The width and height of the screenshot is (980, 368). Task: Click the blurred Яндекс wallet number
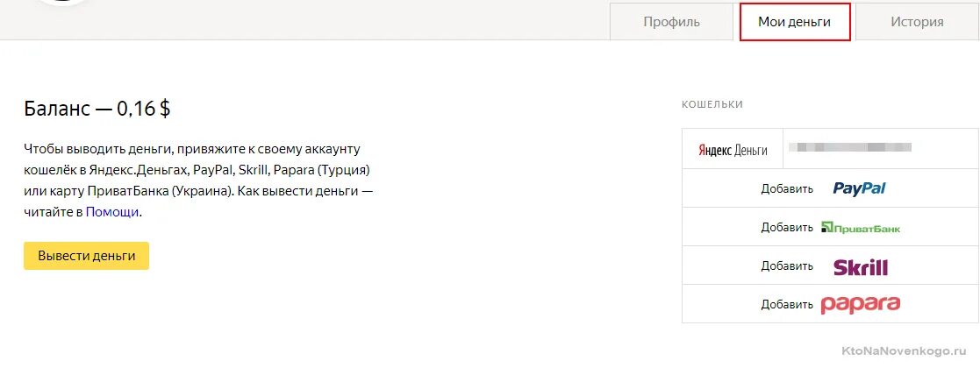point(850,148)
